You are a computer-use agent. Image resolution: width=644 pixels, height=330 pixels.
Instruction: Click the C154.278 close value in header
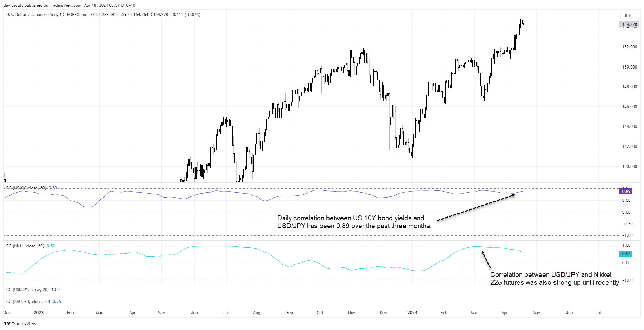tap(159, 15)
